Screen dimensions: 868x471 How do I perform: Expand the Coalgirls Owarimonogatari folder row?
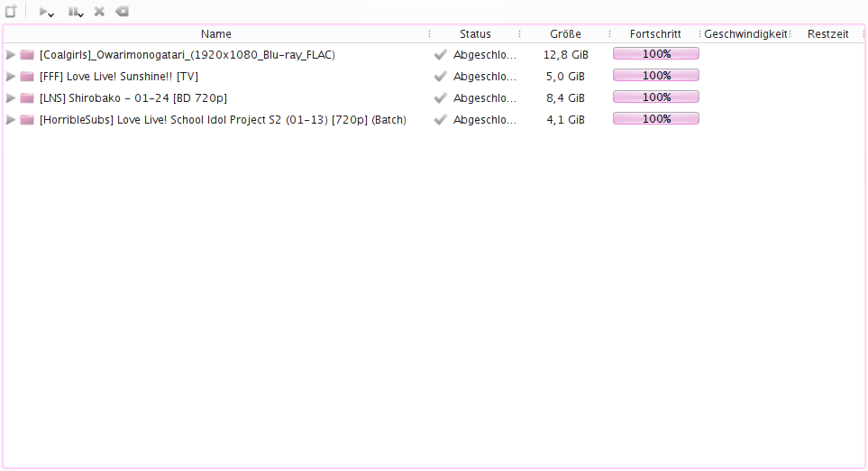pos(11,55)
